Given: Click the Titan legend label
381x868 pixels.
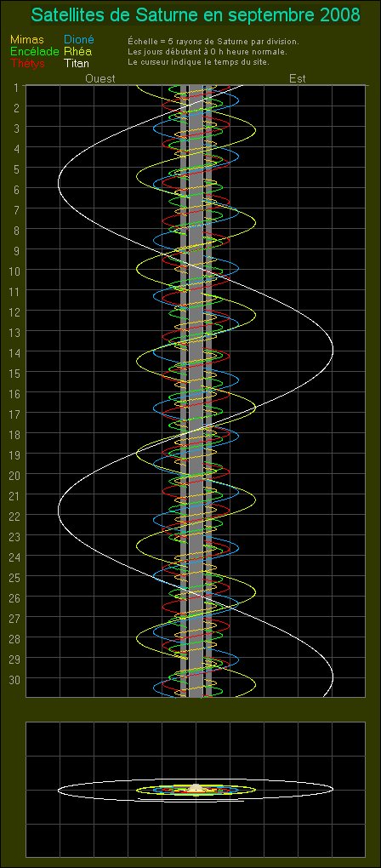Looking at the screenshot, I should pos(77,63).
